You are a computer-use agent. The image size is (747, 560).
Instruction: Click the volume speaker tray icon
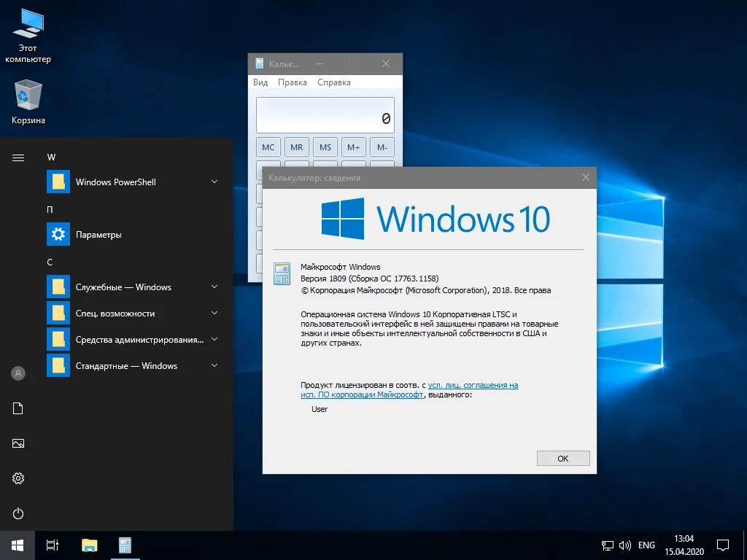point(624,545)
